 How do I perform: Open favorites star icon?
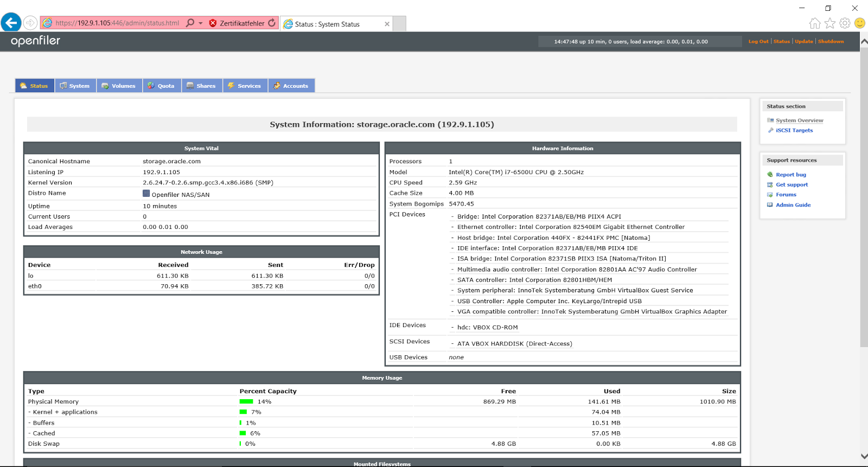tap(830, 23)
